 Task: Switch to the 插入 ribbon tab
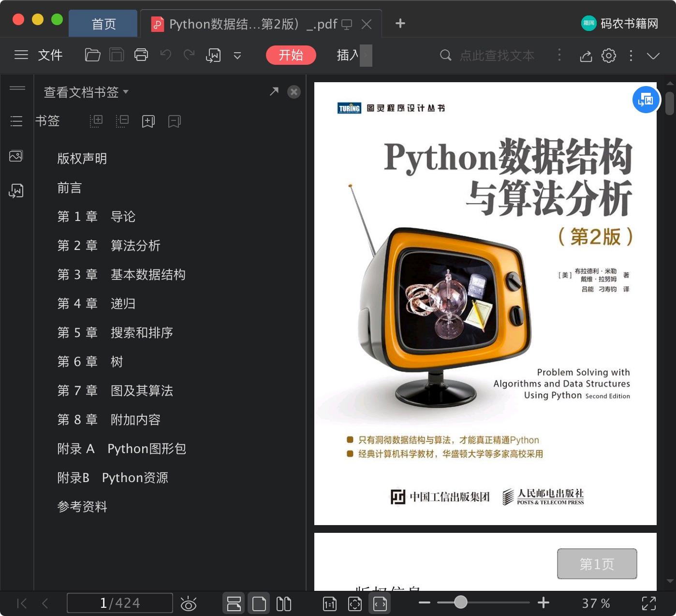pyautogui.click(x=348, y=55)
